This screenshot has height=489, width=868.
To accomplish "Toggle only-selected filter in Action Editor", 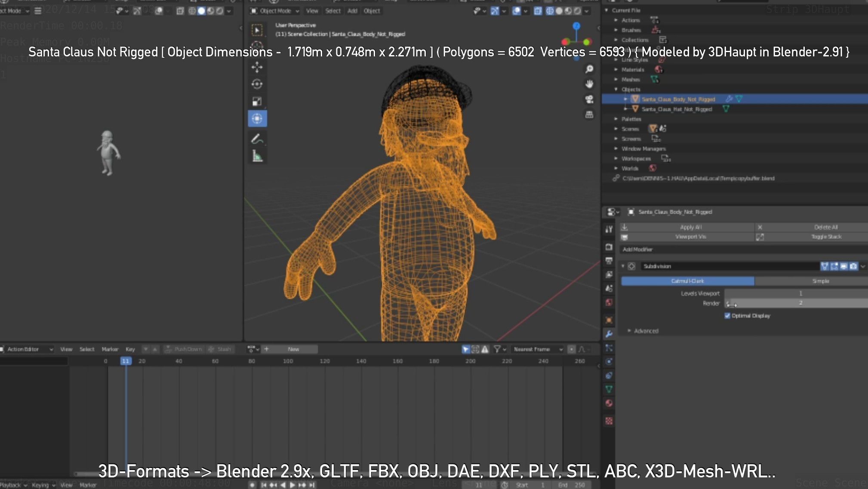I will tap(465, 349).
